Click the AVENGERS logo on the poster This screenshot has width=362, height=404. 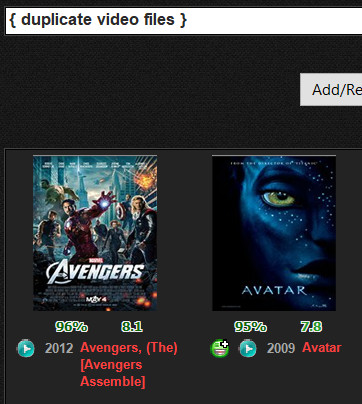(95, 272)
